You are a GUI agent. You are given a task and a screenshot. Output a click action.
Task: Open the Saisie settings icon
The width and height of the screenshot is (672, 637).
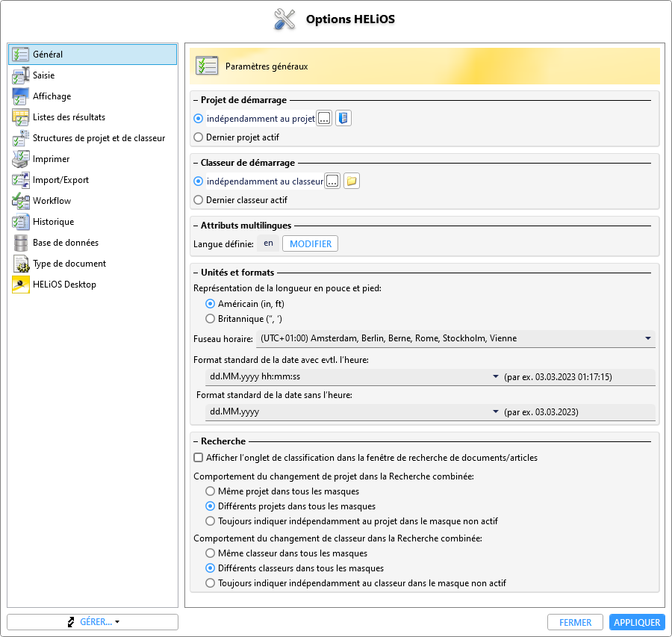[x=21, y=75]
